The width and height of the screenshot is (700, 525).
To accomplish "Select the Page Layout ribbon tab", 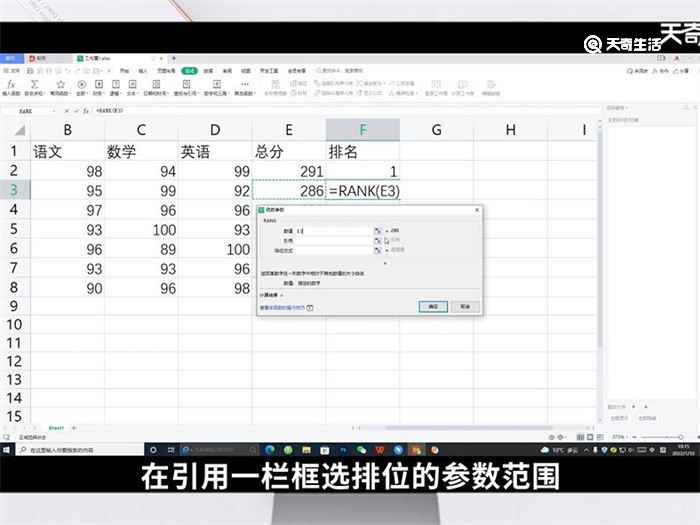I will (x=166, y=71).
